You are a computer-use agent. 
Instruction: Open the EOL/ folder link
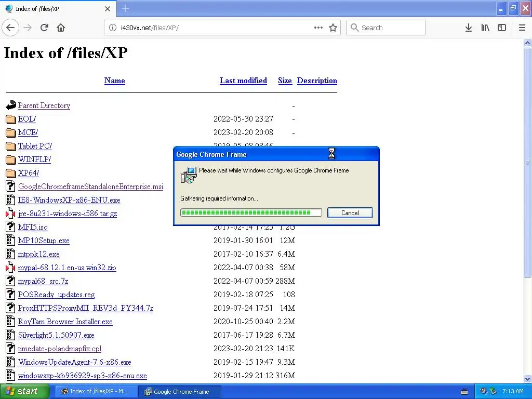coord(27,119)
